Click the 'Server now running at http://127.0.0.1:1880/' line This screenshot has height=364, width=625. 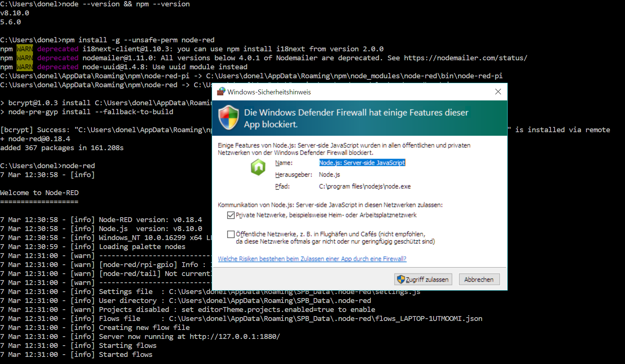pos(140,337)
